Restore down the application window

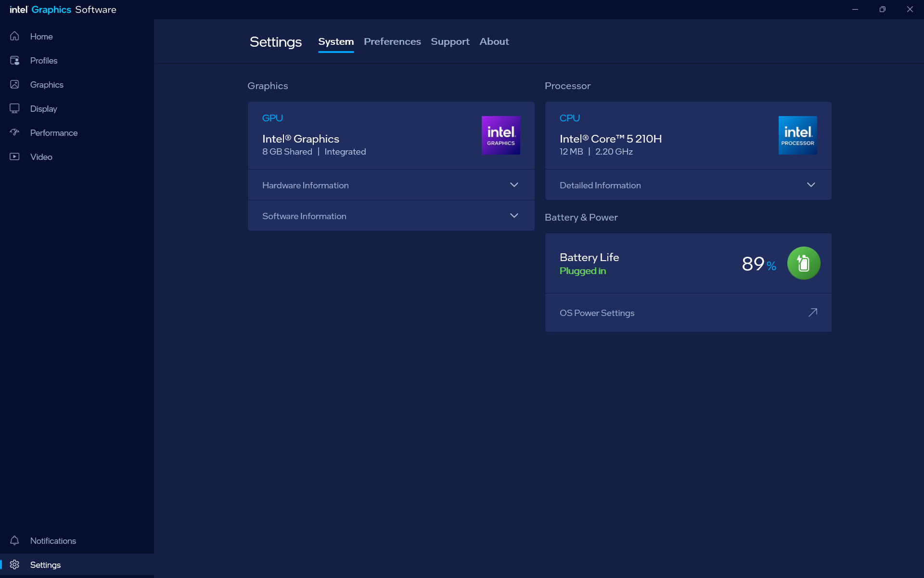(x=883, y=10)
